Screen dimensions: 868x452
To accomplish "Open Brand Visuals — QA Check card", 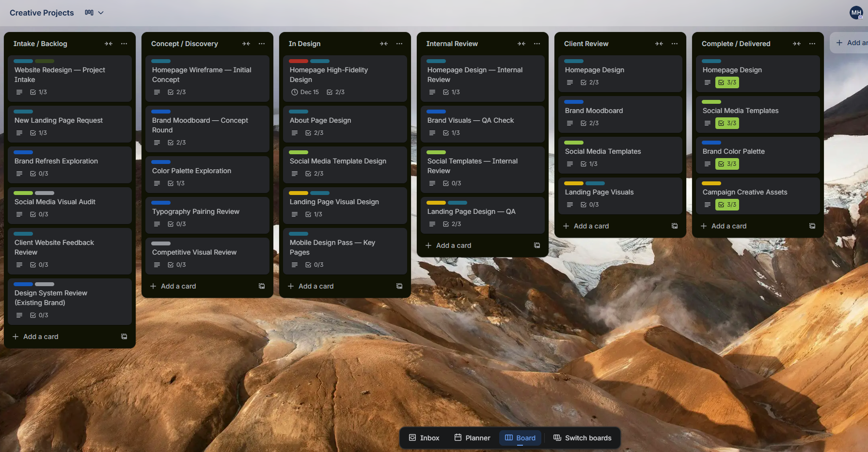I will pyautogui.click(x=483, y=124).
